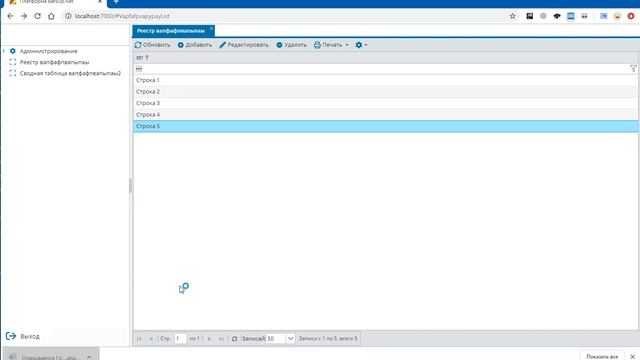Open Администрирование in sidebar
This screenshot has width=640, height=360.
coord(48,51)
